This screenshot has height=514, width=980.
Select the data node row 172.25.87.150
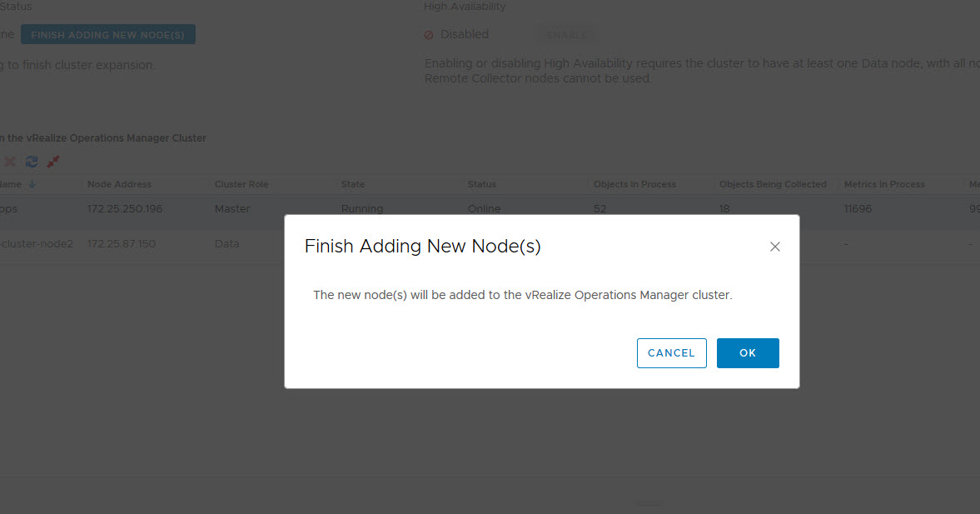coord(122,244)
